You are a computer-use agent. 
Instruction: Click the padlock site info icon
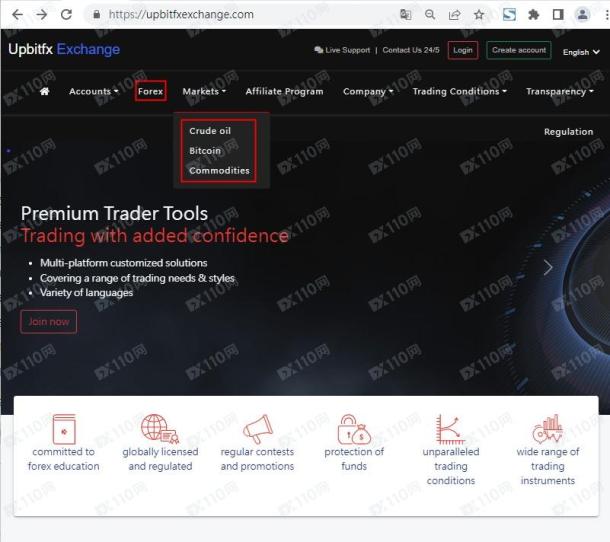96,15
